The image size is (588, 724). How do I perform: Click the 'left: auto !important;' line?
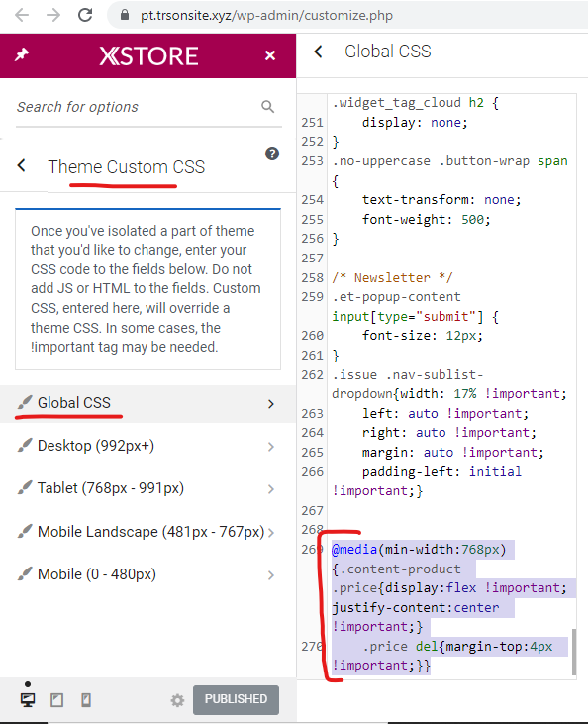pyautogui.click(x=444, y=413)
